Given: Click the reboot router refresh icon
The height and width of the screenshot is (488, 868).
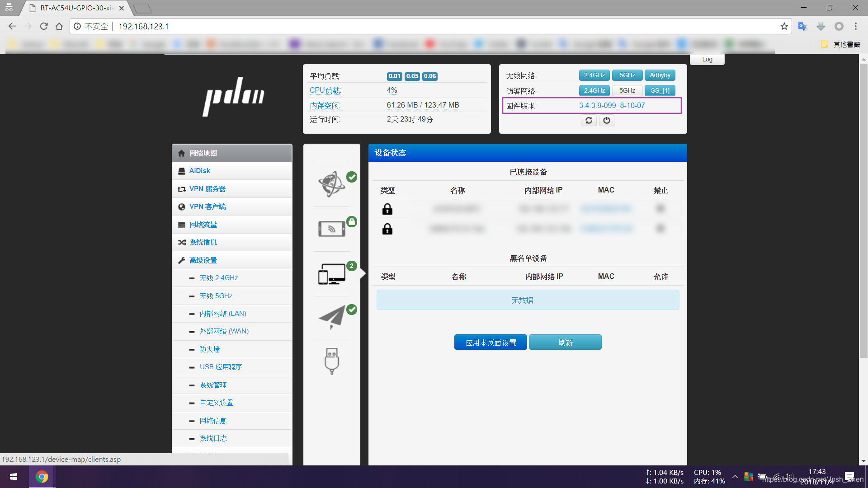Looking at the screenshot, I should 589,120.
